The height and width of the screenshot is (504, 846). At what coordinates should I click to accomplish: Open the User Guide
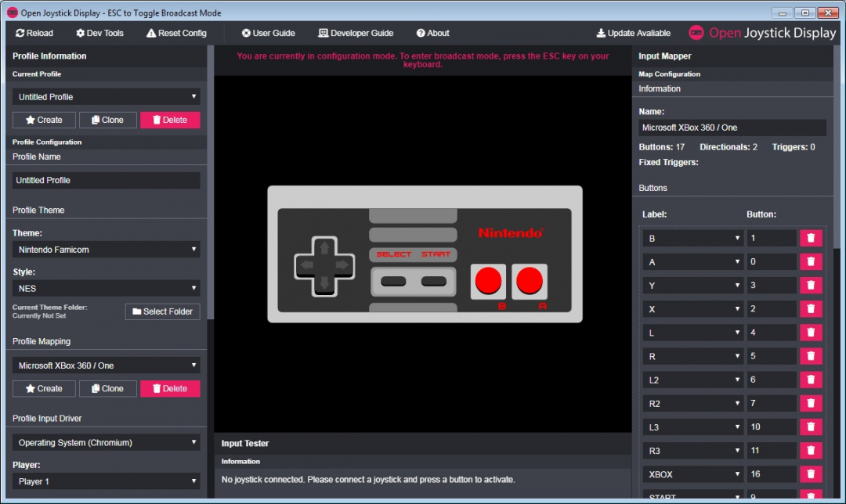[246, 33]
